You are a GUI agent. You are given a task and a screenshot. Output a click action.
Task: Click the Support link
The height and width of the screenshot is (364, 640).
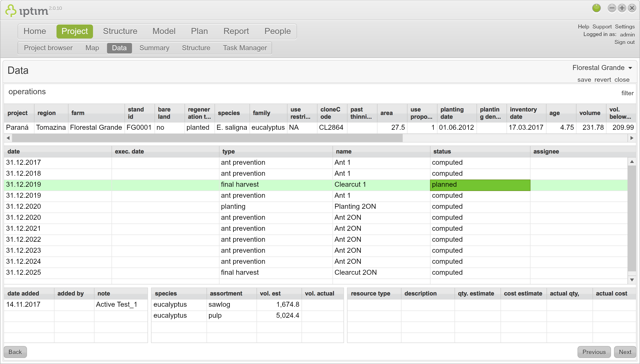click(602, 26)
